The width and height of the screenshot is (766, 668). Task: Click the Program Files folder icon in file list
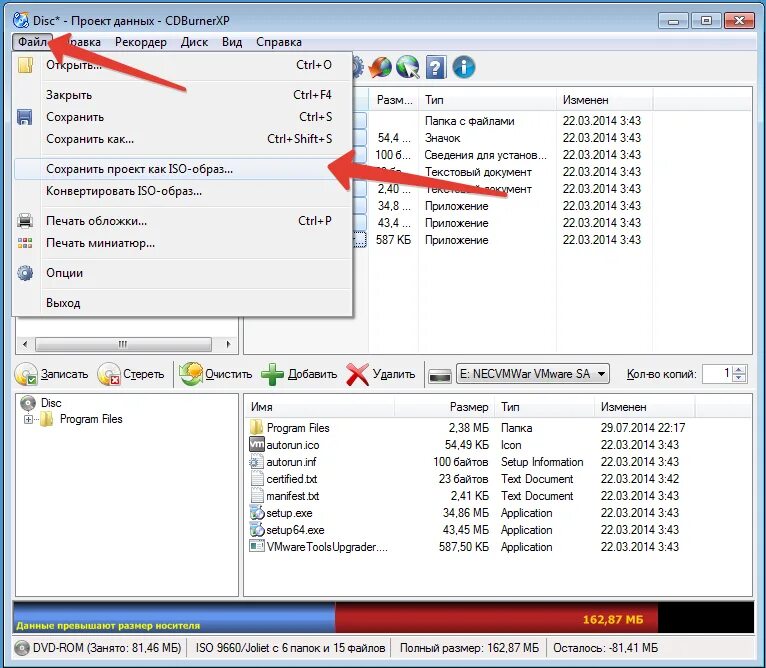(x=256, y=428)
